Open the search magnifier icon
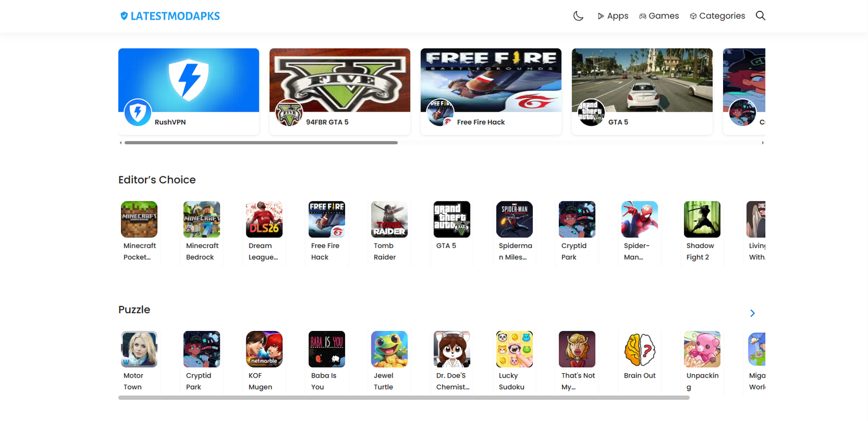The width and height of the screenshot is (868, 421). pos(761,16)
